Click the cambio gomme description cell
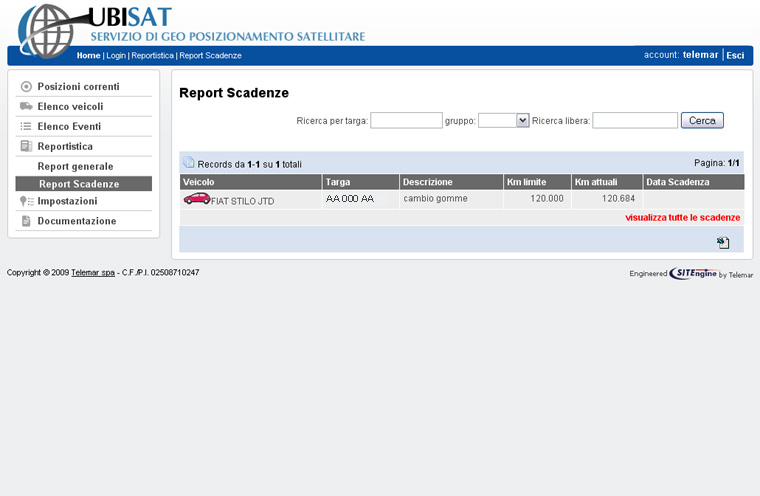This screenshot has width=760, height=496. tap(435, 198)
